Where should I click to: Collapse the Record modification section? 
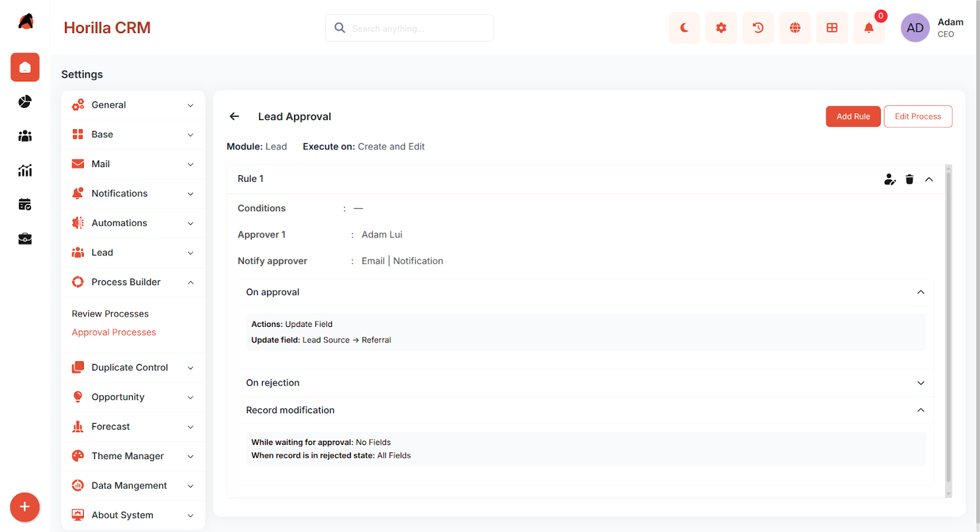coord(921,410)
